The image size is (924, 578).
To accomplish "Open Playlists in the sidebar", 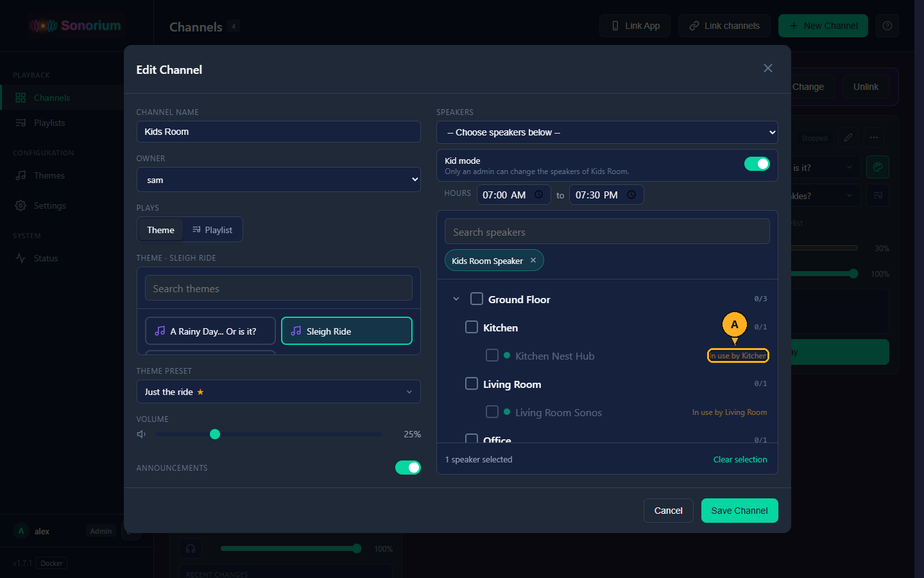I will 62,123.
